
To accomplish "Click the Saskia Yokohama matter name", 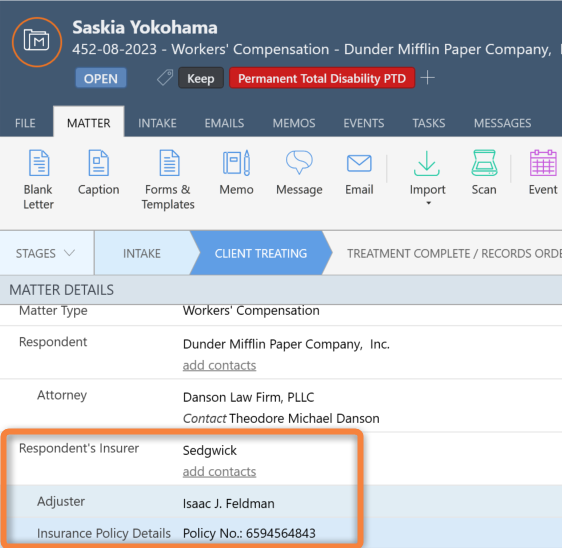I will click(x=145, y=28).
